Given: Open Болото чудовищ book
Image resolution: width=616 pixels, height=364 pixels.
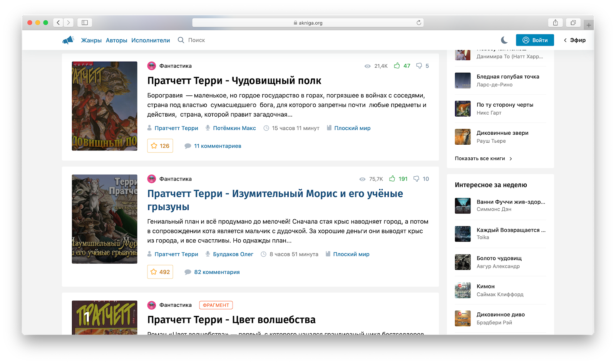Looking at the screenshot, I should pyautogui.click(x=499, y=258).
